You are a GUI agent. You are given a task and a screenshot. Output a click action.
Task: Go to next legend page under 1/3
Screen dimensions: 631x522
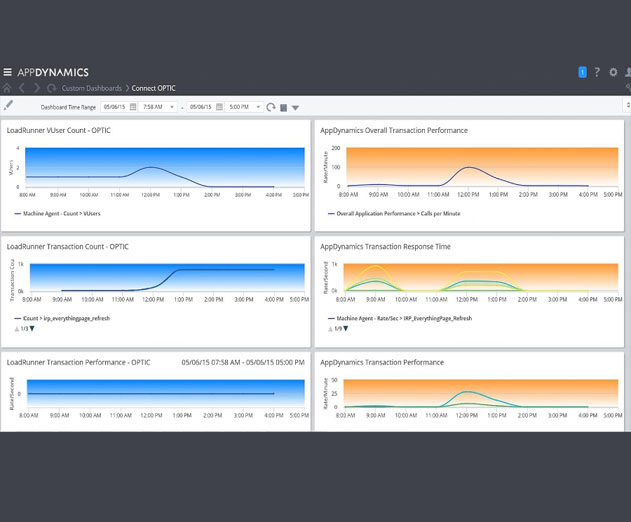pyautogui.click(x=32, y=329)
